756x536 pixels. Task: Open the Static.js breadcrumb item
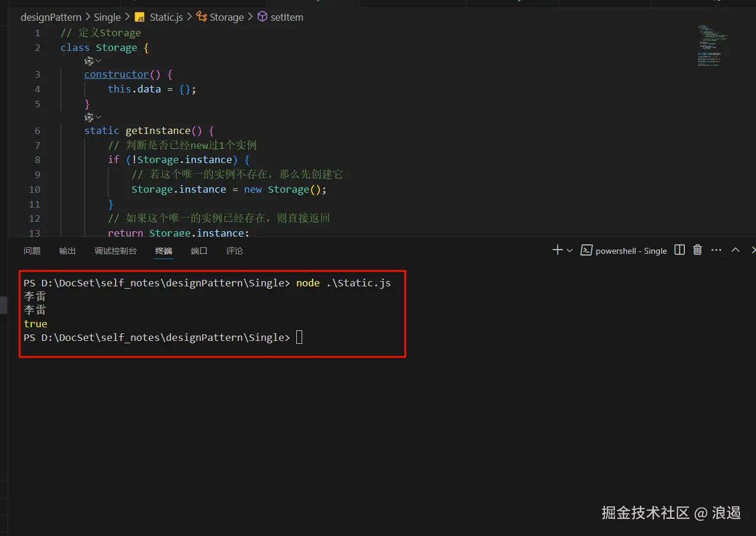pyautogui.click(x=166, y=17)
